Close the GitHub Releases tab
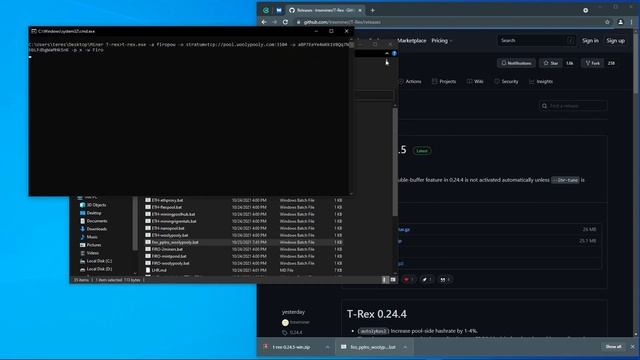This screenshot has width=640, height=360. [x=360, y=10]
